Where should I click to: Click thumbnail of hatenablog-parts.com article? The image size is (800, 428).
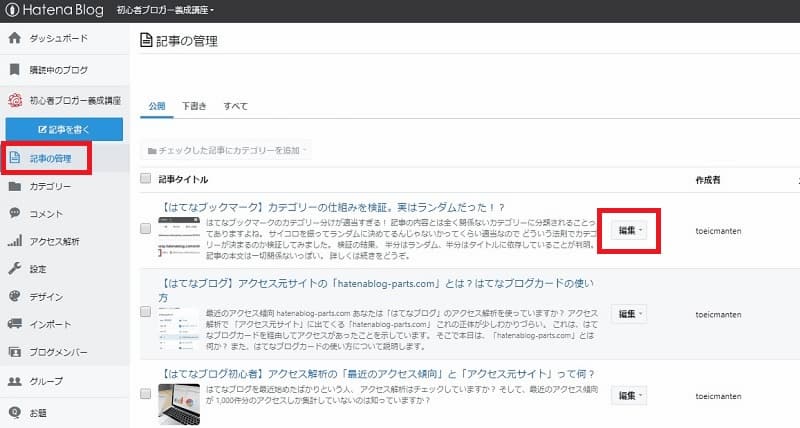coord(179,328)
